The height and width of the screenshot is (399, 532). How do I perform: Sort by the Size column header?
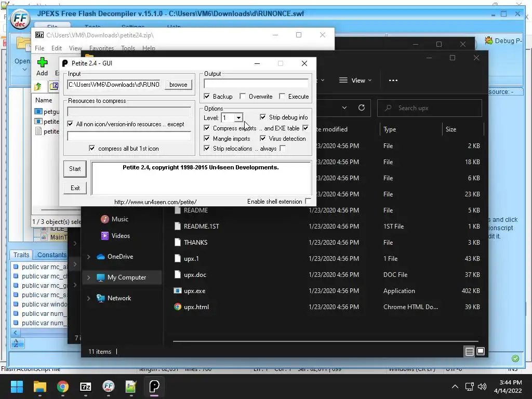coord(450,129)
